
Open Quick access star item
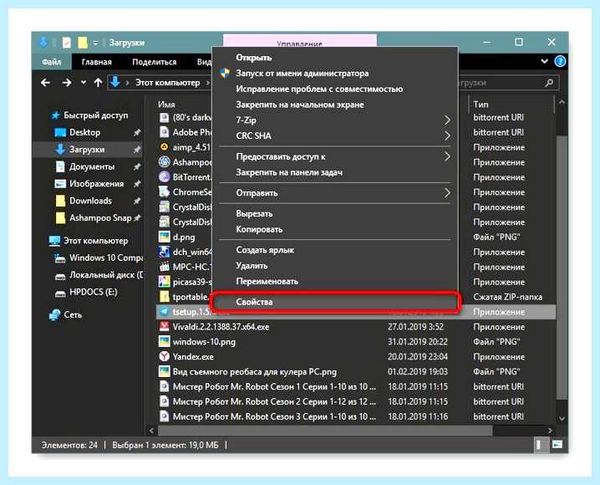[90, 115]
